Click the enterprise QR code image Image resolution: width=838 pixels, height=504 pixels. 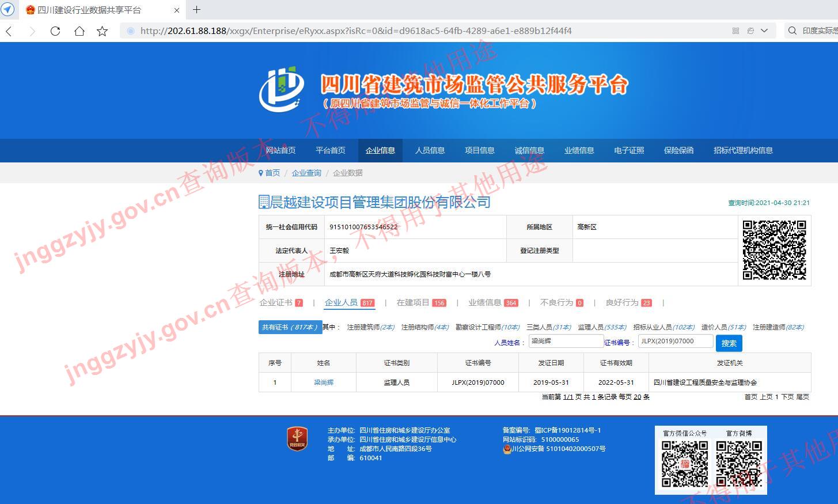click(x=774, y=250)
